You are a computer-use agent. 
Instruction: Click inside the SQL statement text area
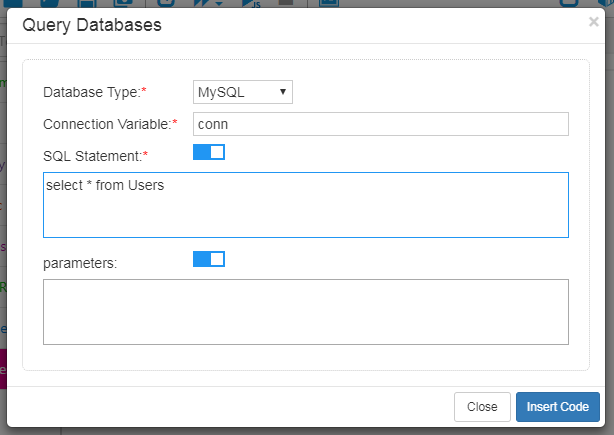(x=306, y=205)
